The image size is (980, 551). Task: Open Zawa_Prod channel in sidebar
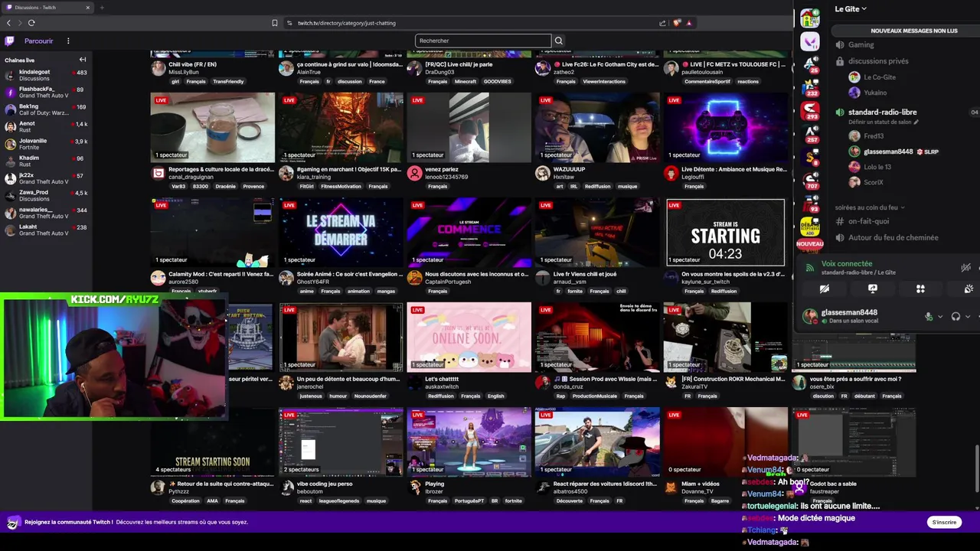pyautogui.click(x=46, y=195)
